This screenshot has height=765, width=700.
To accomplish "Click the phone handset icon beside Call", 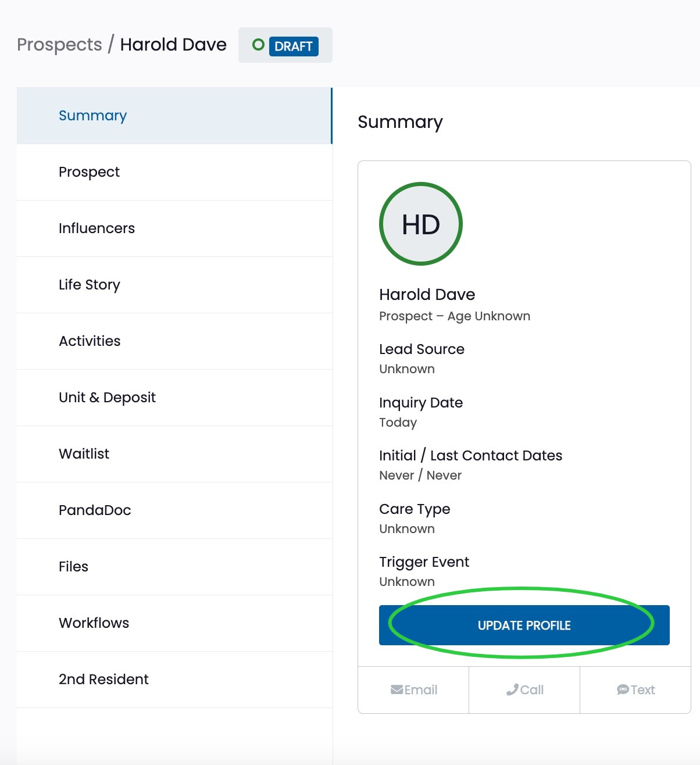I will click(512, 689).
